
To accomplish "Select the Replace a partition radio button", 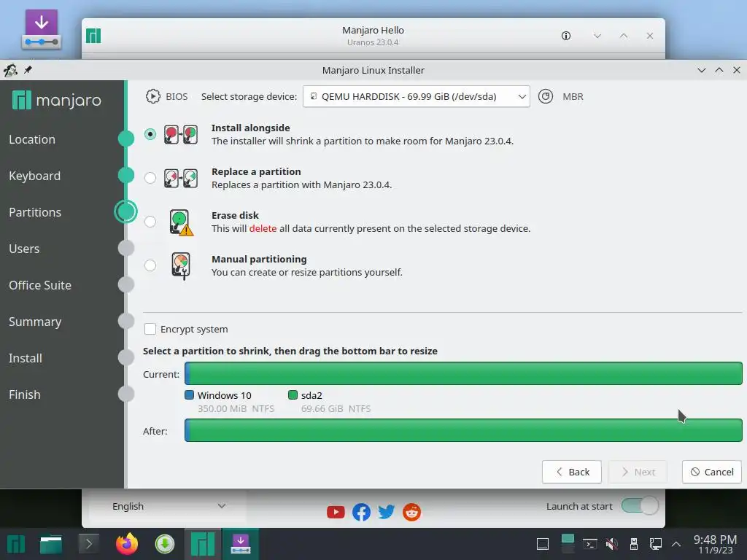I will tap(150, 178).
